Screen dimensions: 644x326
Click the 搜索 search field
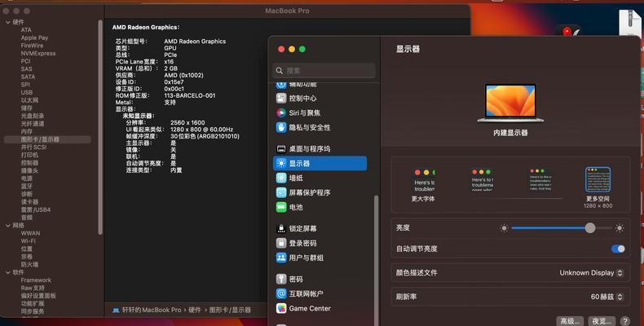tap(324, 71)
